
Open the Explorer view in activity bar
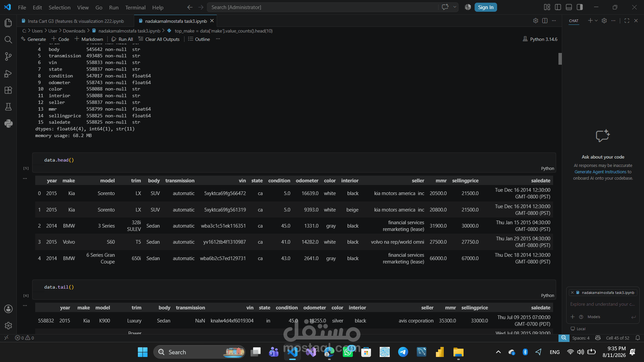8,23
